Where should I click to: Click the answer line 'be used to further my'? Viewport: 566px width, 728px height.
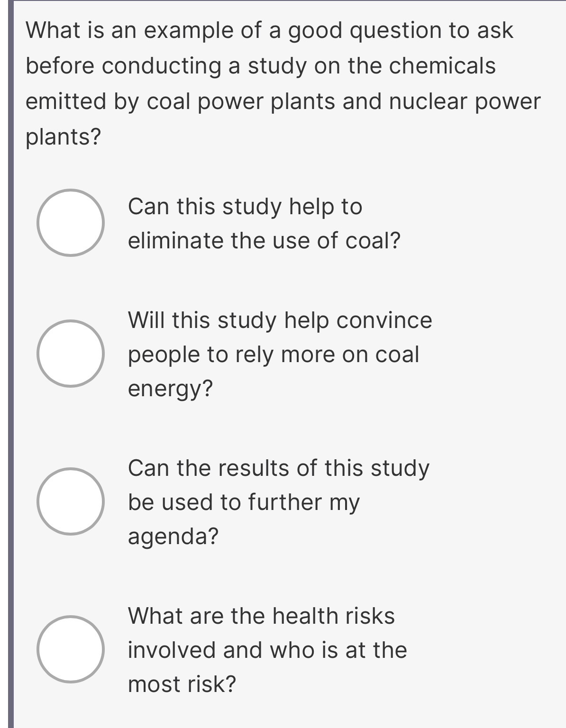pyautogui.click(x=244, y=502)
